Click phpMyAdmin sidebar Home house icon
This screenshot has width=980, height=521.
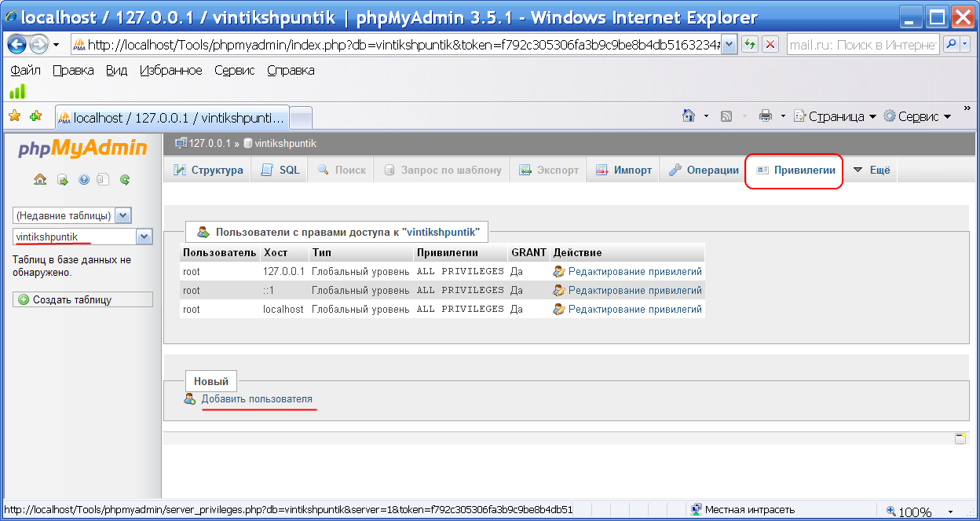40,180
